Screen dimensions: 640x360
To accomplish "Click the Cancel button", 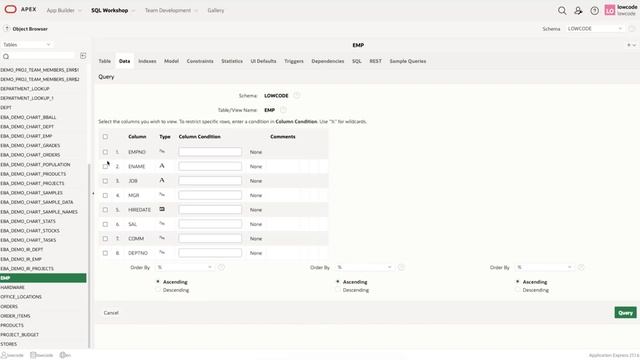I will pos(111,313).
